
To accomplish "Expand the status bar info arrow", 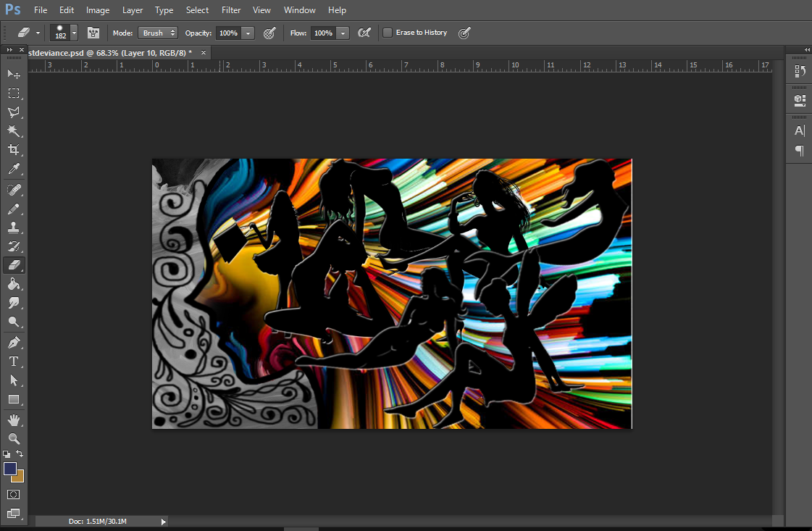I will pyautogui.click(x=164, y=522).
